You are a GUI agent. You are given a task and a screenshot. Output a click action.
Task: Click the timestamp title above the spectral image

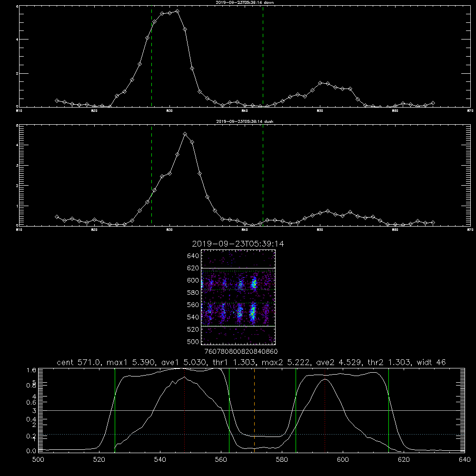pos(238,244)
